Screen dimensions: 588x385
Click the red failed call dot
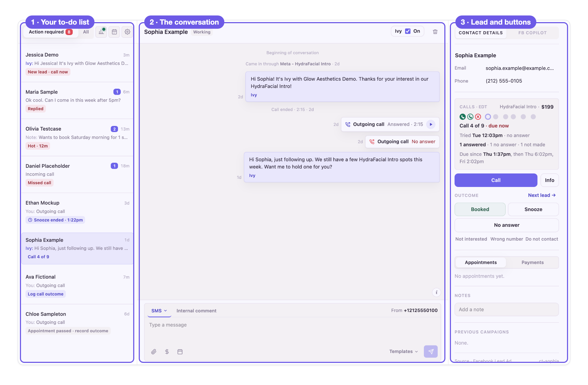(x=478, y=117)
